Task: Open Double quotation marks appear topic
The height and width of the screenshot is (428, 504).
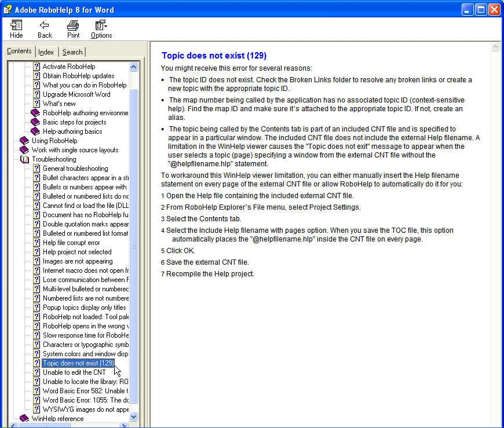Action: tap(86, 224)
